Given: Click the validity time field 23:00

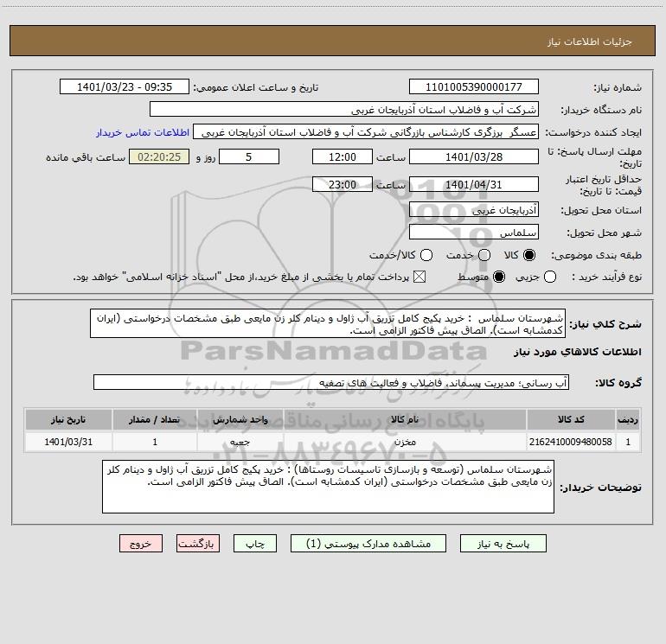Looking at the screenshot, I should coord(343,184).
